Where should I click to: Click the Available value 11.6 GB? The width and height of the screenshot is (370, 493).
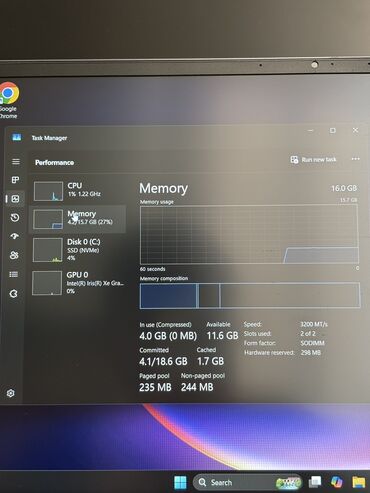coord(222,336)
